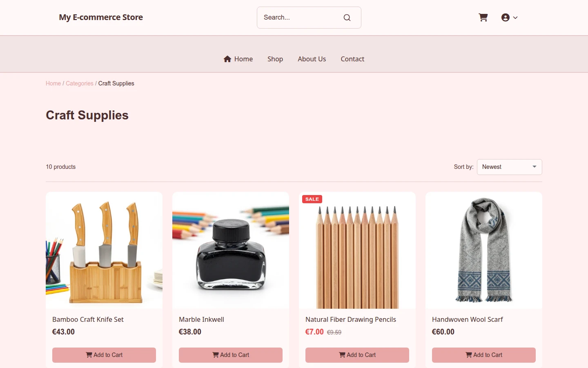This screenshot has width=588, height=368.
Task: Open the Marble Inkwell product image
Action: point(231,250)
